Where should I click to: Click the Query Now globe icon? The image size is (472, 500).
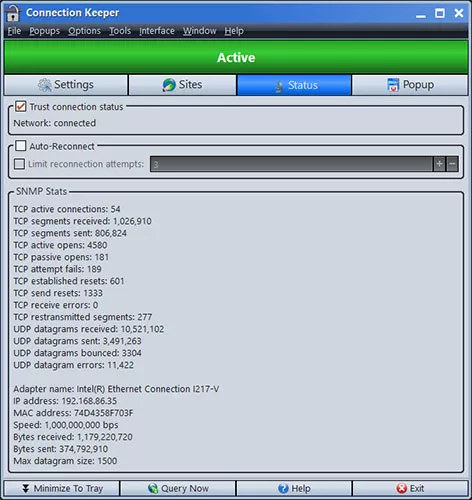[153, 488]
